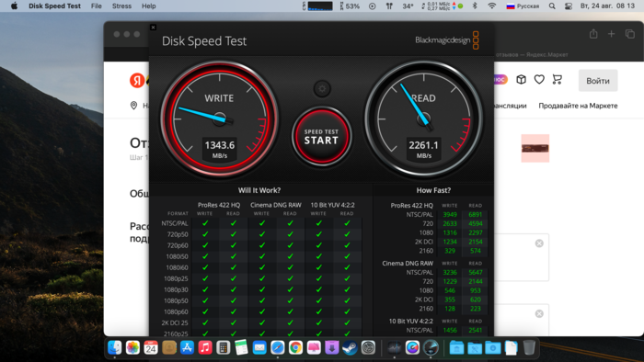Open the favorites heart icon on Yandex Market
The image size is (644, 362).
pyautogui.click(x=539, y=79)
